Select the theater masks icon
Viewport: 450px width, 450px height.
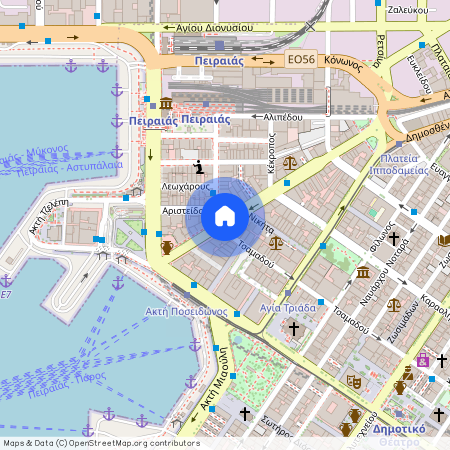pyautogui.click(x=354, y=382)
